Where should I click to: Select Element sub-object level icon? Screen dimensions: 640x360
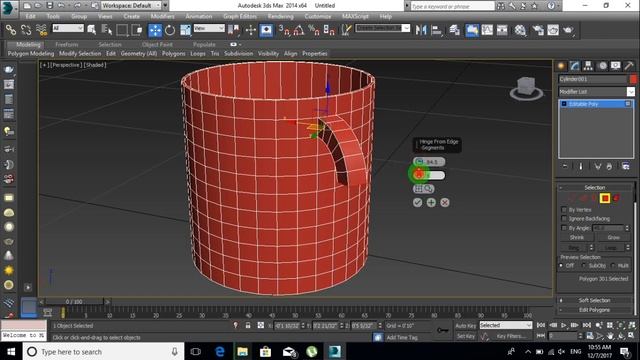coord(616,198)
